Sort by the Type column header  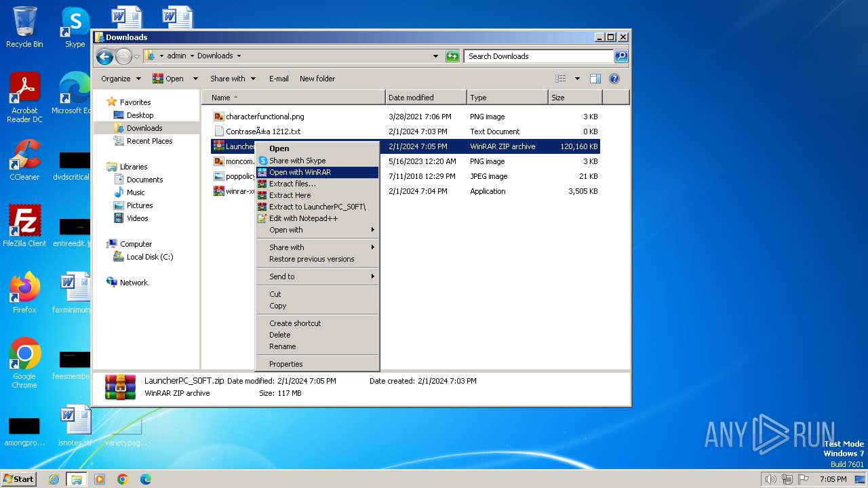507,98
